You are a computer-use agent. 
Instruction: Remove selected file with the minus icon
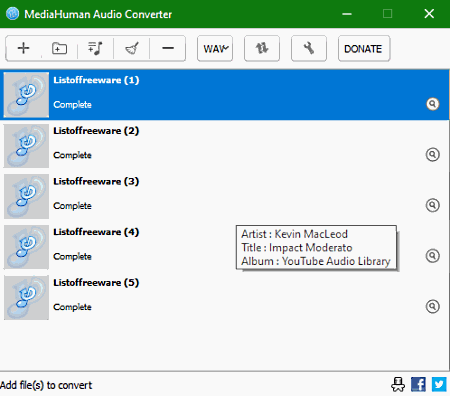[x=168, y=48]
